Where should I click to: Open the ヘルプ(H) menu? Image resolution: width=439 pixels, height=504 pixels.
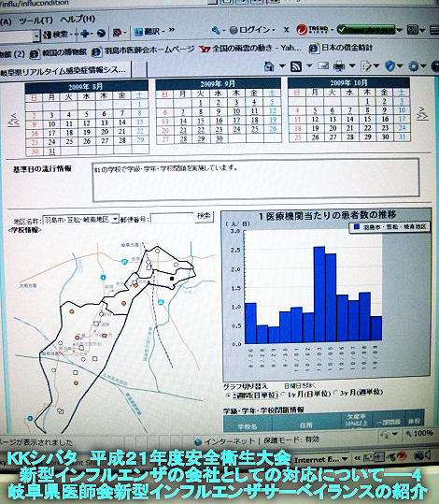tap(78, 20)
